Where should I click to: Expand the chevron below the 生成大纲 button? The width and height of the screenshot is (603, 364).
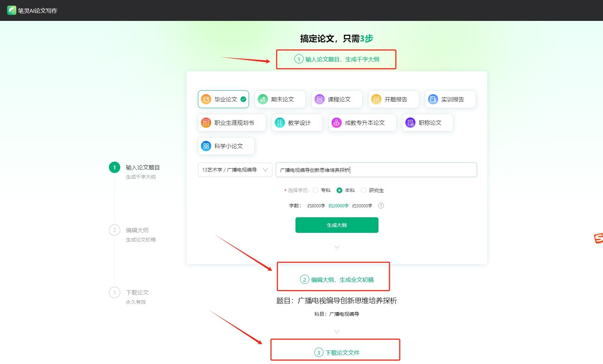(337, 247)
